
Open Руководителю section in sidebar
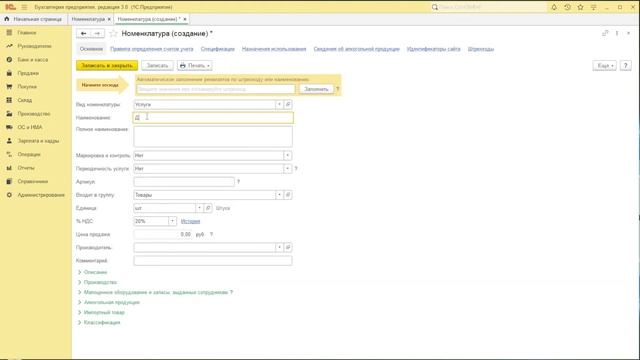tap(34, 46)
